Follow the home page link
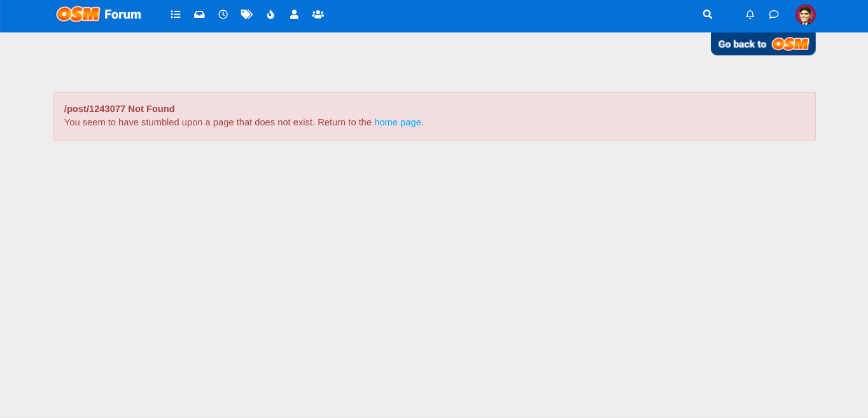The width and height of the screenshot is (868, 418). (x=398, y=122)
